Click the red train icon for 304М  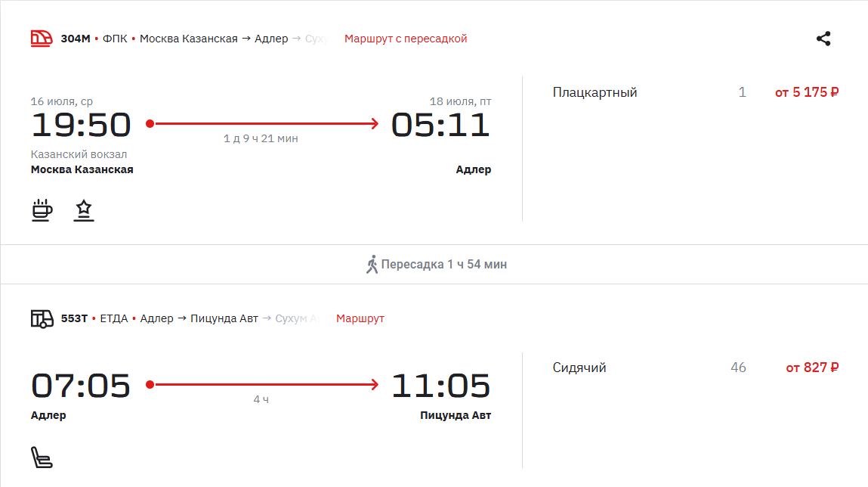42,39
